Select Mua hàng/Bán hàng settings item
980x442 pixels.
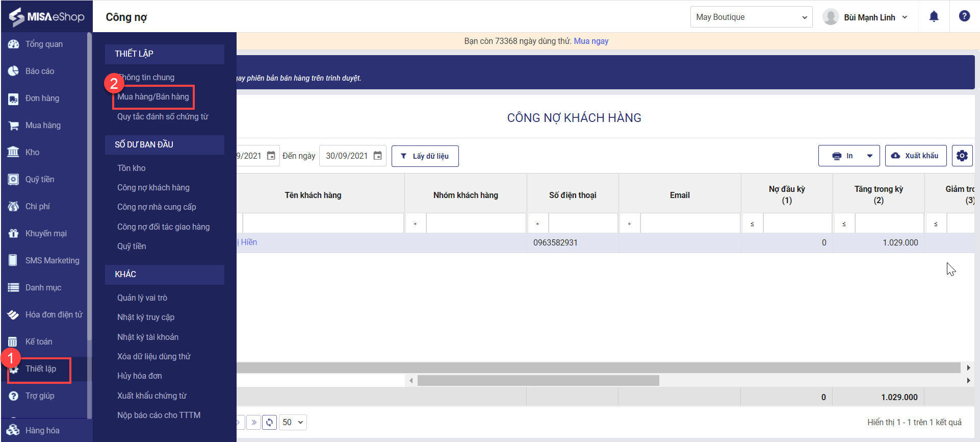[x=153, y=97]
